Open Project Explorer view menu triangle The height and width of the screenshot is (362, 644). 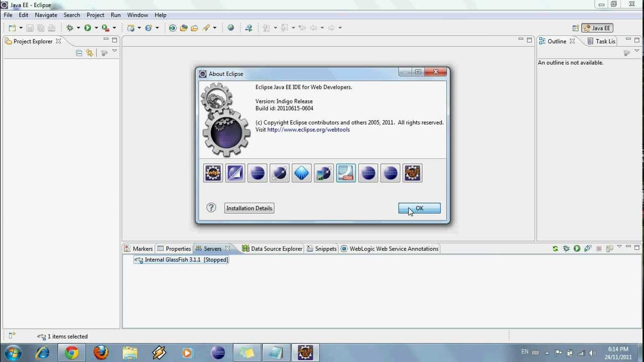(x=115, y=51)
